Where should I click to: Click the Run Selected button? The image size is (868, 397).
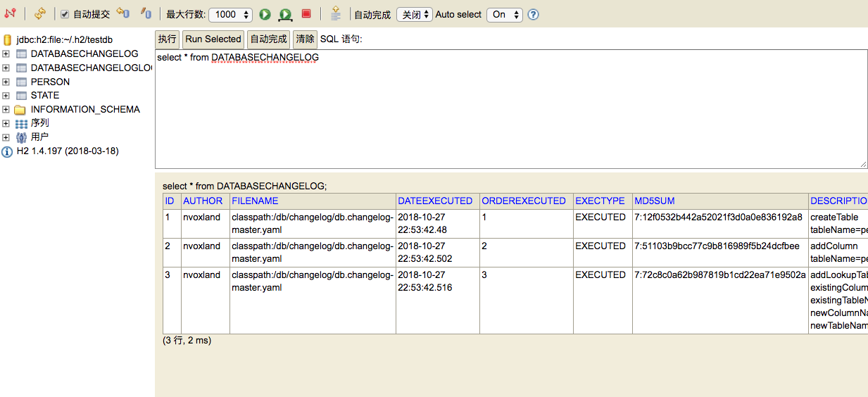tap(213, 39)
